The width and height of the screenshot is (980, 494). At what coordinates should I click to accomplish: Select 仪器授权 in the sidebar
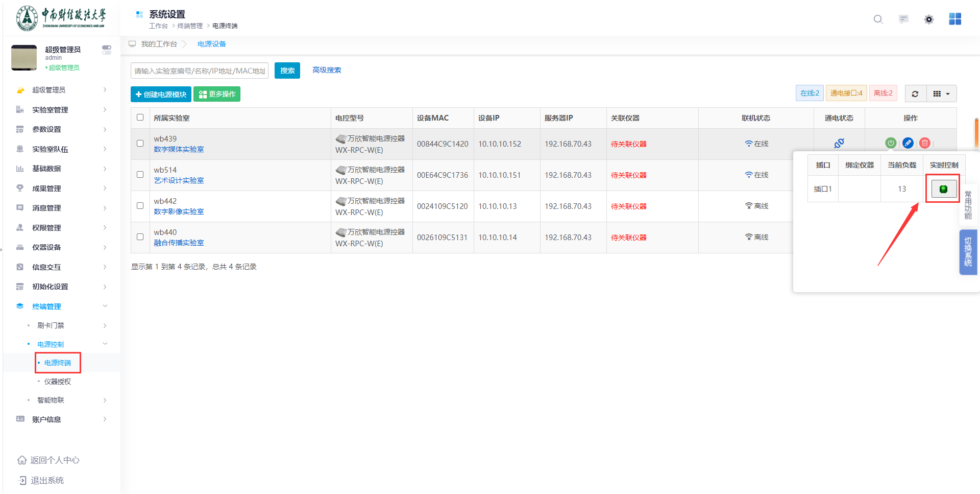click(x=58, y=382)
